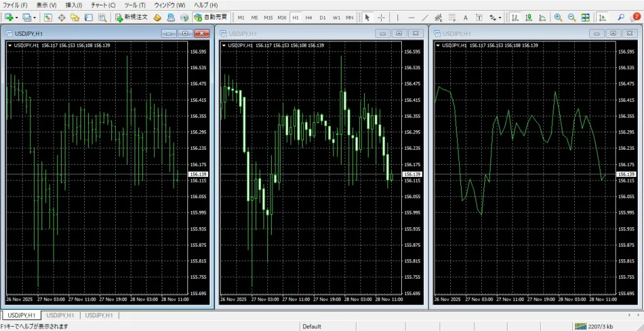Click the zoom out magnifier icon
The height and width of the screenshot is (331, 644).
pyautogui.click(x=572, y=18)
